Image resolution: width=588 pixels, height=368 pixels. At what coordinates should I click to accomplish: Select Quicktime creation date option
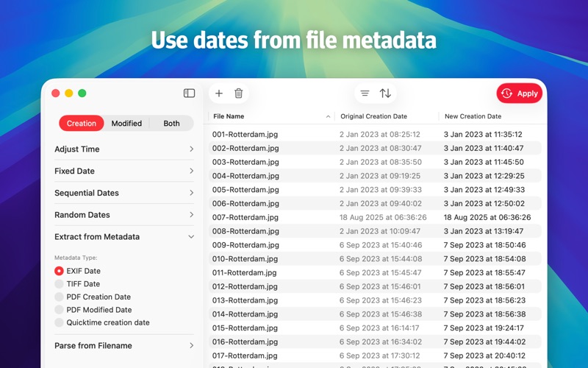pyautogui.click(x=102, y=322)
